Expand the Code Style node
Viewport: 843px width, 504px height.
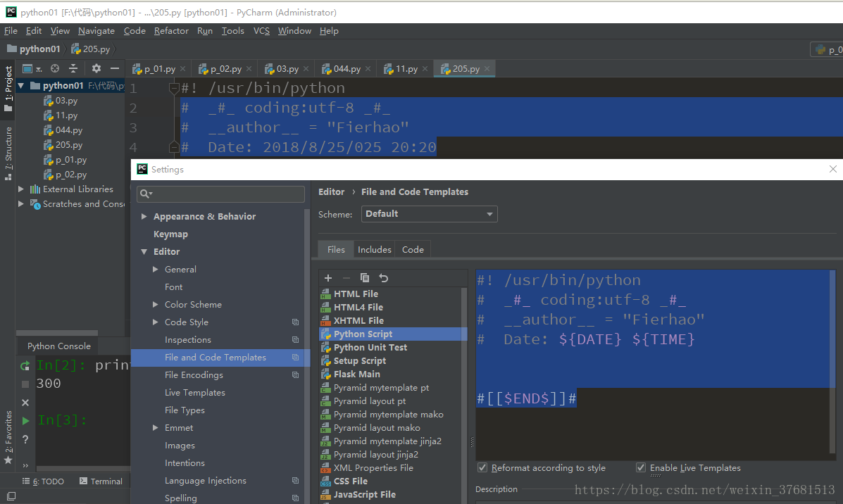click(x=156, y=322)
